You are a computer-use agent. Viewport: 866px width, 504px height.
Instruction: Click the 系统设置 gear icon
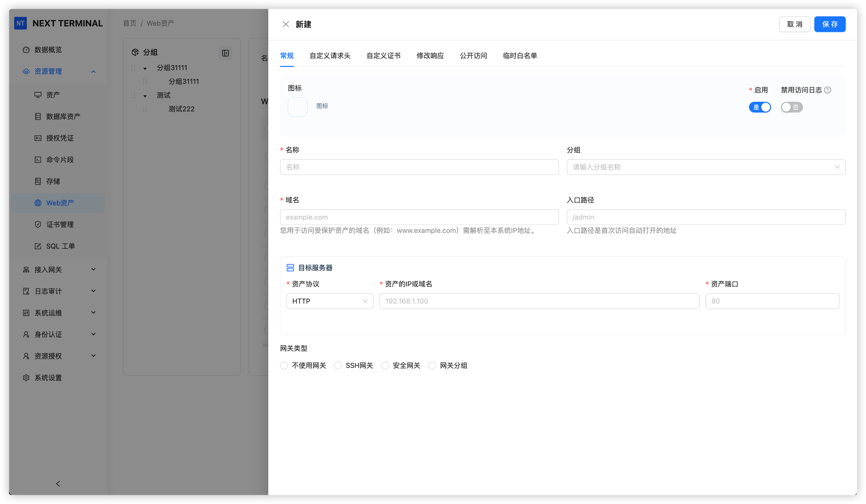(x=26, y=378)
